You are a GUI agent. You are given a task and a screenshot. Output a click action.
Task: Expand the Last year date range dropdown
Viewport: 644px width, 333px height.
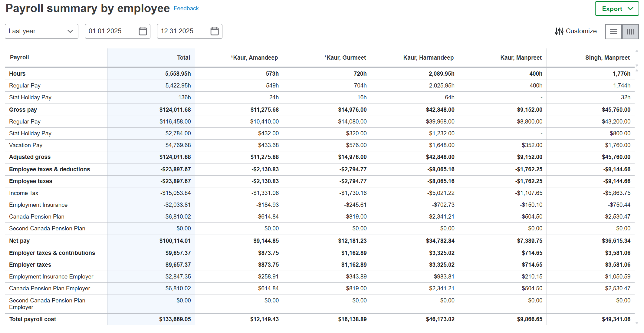(41, 31)
